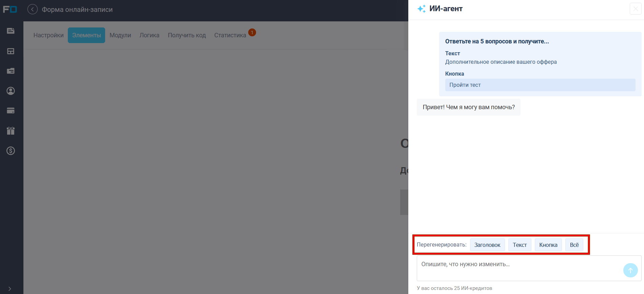Screen dimensions: 644x294
Task: Switch to the Настройки tab
Action: pyautogui.click(x=48, y=35)
